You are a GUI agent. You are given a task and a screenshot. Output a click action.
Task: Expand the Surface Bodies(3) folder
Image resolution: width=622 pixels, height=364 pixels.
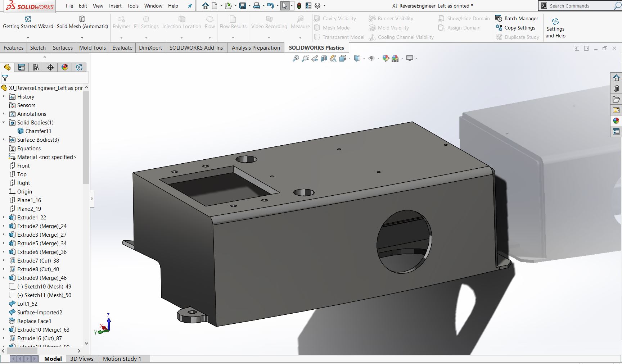pos(4,140)
